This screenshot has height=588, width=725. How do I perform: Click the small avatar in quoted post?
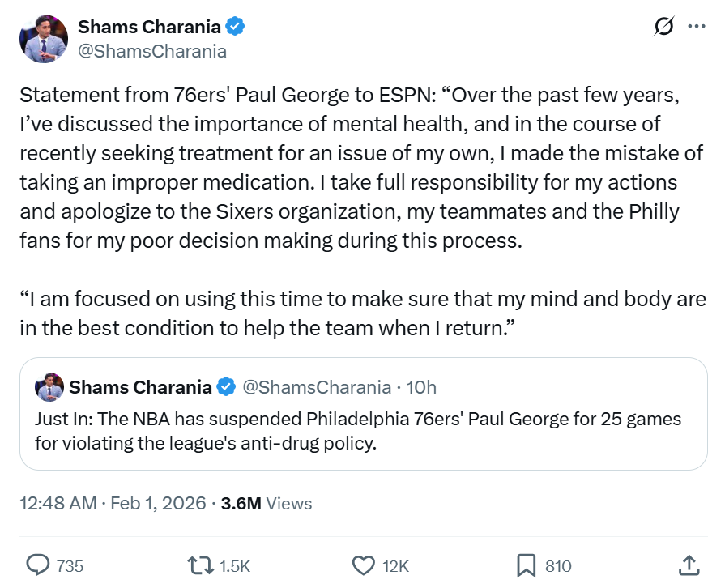pos(49,387)
